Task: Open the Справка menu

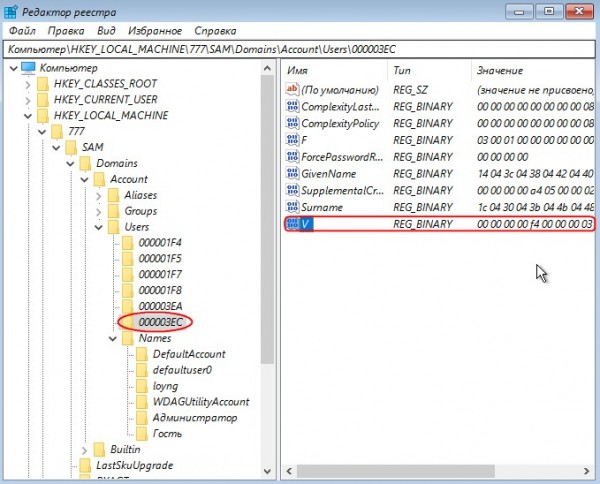Action: click(215, 31)
